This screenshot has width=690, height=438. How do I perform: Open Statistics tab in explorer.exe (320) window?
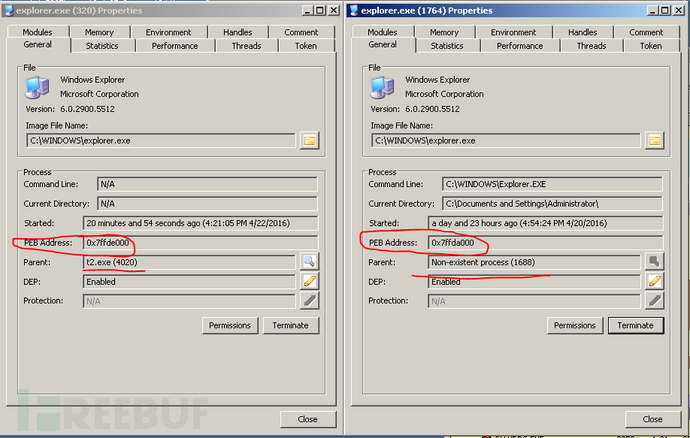click(102, 46)
